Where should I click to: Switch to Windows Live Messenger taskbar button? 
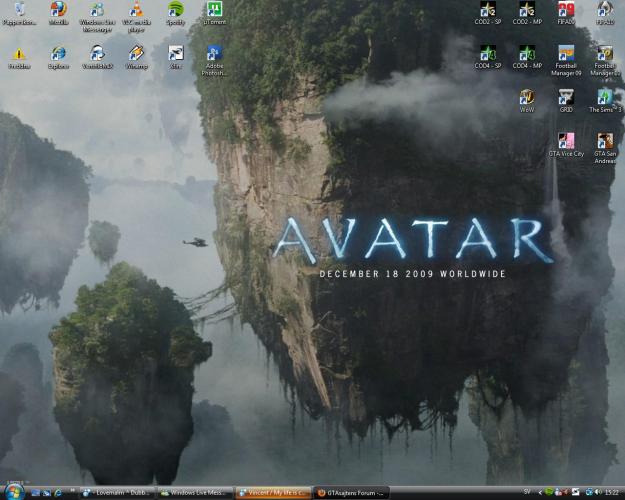point(195,493)
